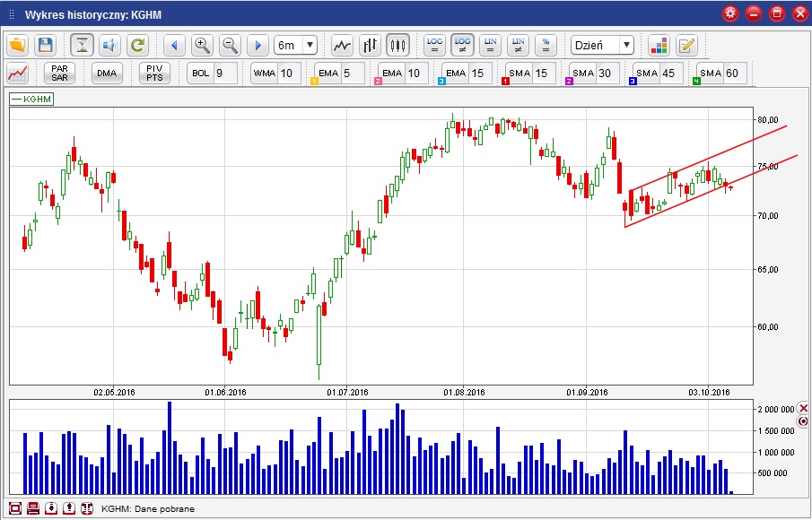Expand the Dzień interval dropdown
This screenshot has width=812, height=520.
[x=602, y=45]
